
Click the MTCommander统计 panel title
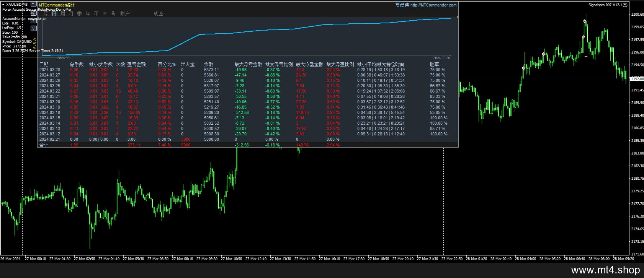tap(57, 5)
